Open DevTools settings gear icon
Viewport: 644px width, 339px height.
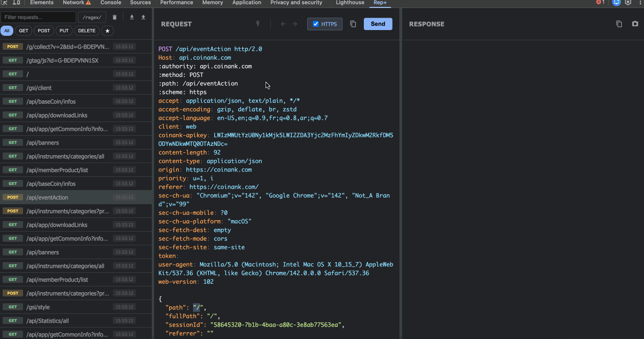point(628,3)
